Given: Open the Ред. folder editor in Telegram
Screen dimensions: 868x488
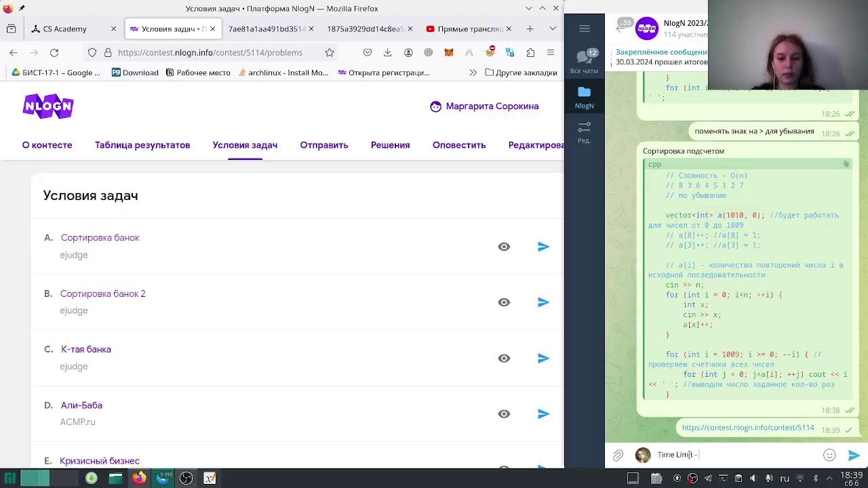Looking at the screenshot, I should 584,132.
